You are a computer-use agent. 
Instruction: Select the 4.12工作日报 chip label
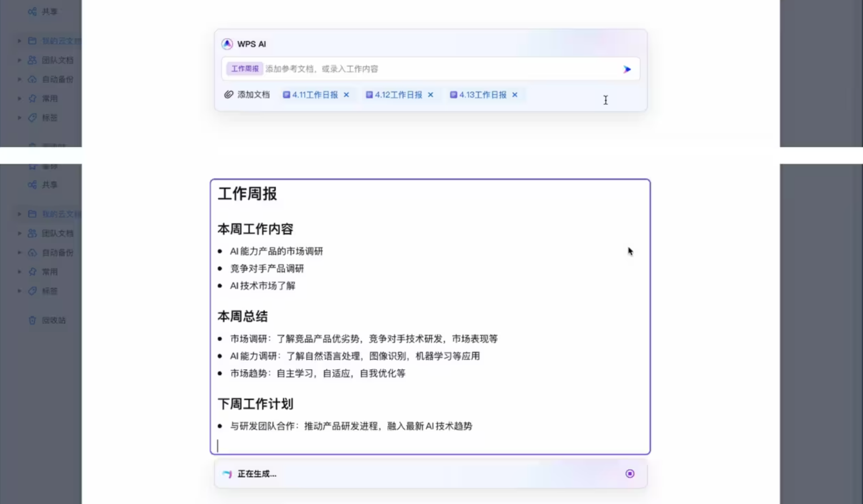[x=398, y=95]
